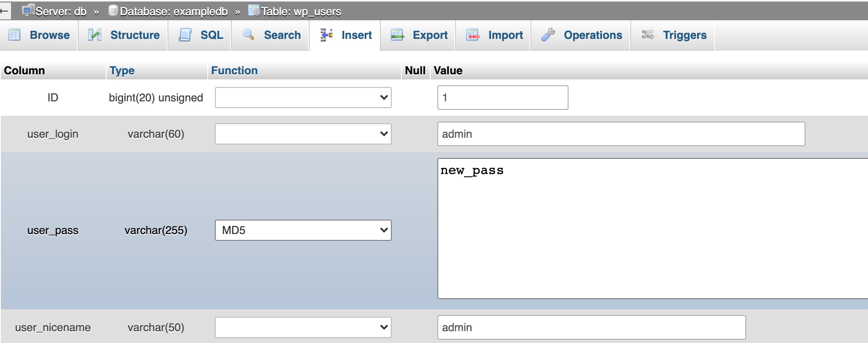Click the Column header text
The image size is (868, 343).
[24, 71]
